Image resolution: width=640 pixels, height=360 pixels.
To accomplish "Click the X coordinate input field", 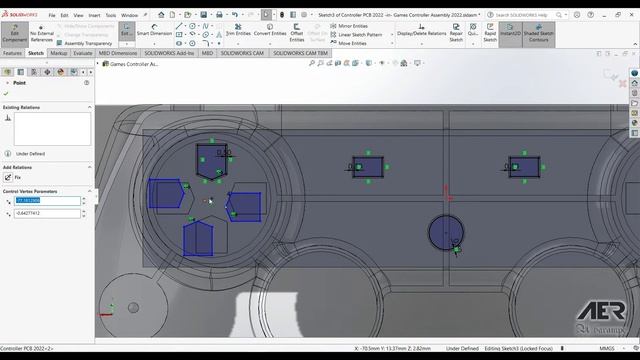I will [47, 200].
